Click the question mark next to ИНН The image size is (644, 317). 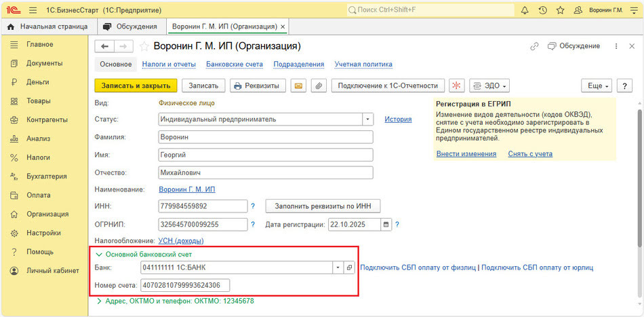pyautogui.click(x=253, y=206)
